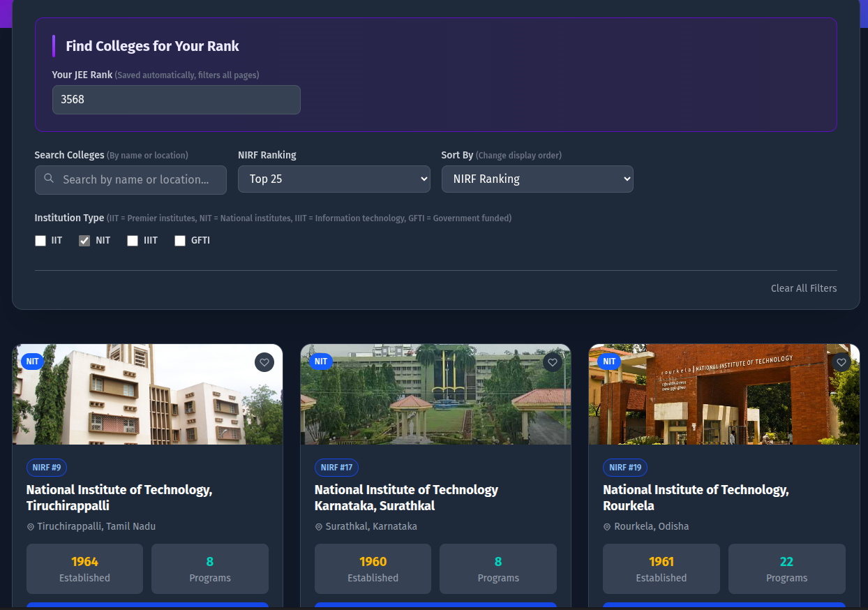868x610 pixels.
Task: Focus the Search Colleges input box
Action: pos(130,179)
